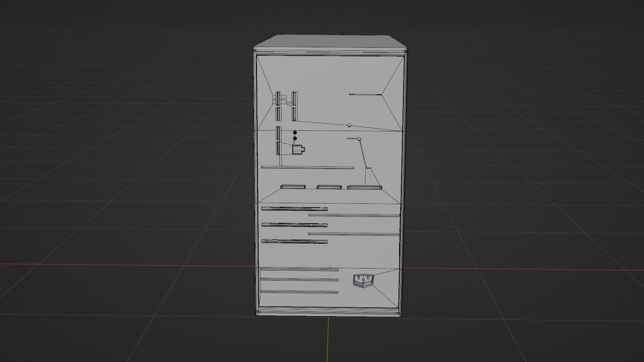The height and width of the screenshot is (362, 644).
Task: Select the middle of three flat slots
Action: pos(329,187)
